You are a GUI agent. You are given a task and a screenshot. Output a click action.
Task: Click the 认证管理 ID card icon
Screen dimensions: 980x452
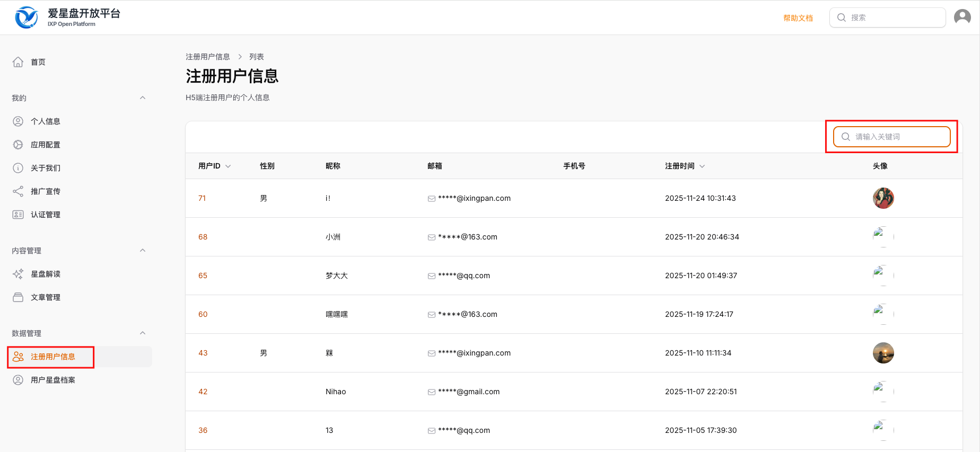[x=18, y=215]
